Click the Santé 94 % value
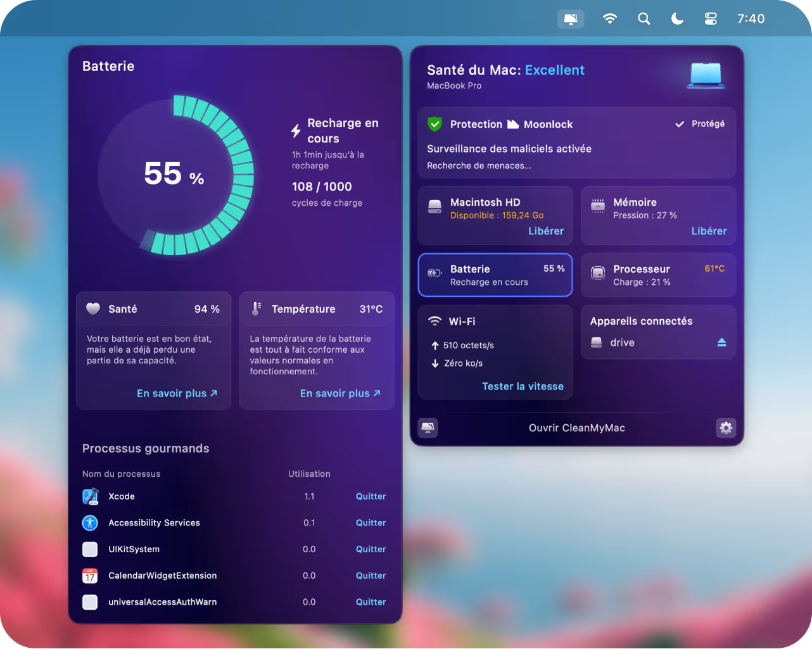The height and width of the screenshot is (649, 812). 207,309
